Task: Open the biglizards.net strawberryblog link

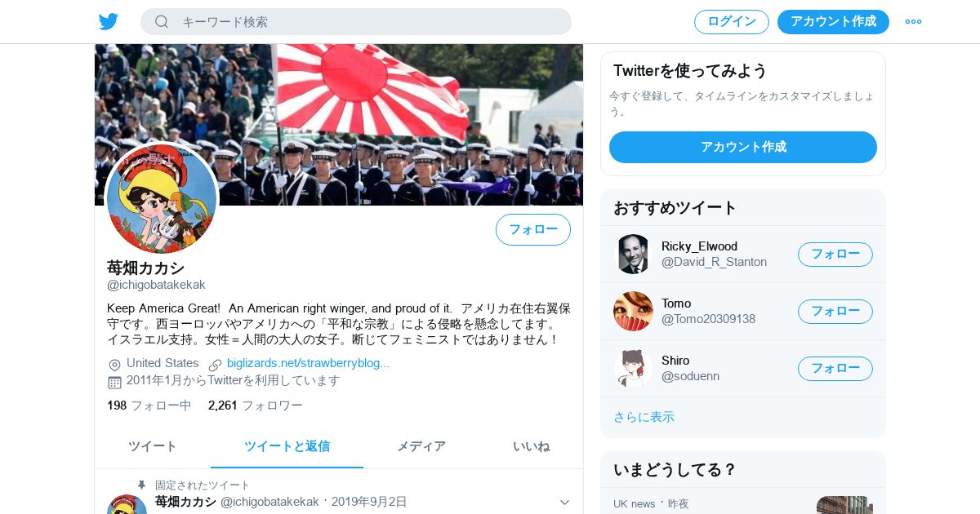Action: (x=308, y=363)
